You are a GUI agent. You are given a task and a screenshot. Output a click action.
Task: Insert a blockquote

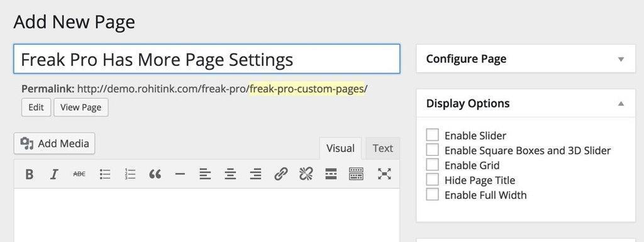point(155,174)
